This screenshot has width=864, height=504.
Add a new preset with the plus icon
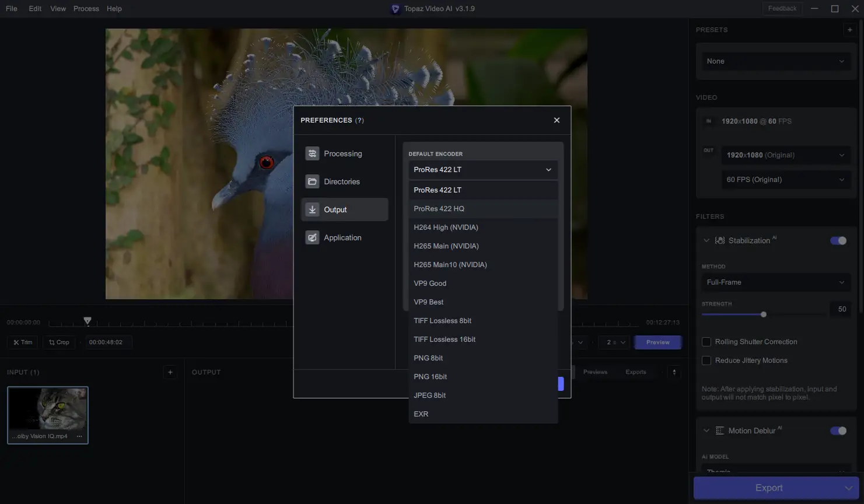pyautogui.click(x=849, y=30)
